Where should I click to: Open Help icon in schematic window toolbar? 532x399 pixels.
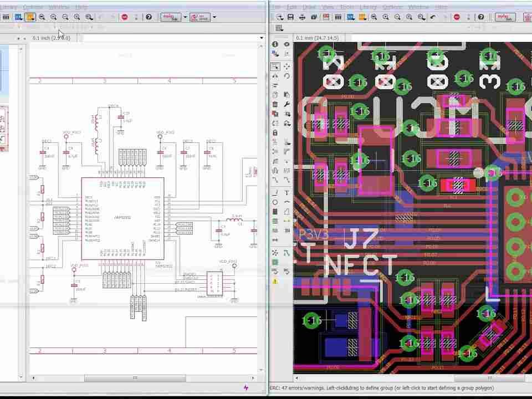point(149,17)
